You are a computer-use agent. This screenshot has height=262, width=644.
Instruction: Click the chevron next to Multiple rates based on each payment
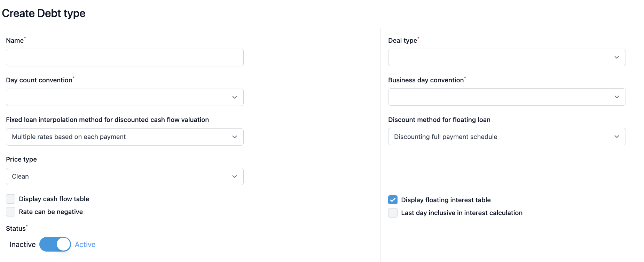[235, 137]
